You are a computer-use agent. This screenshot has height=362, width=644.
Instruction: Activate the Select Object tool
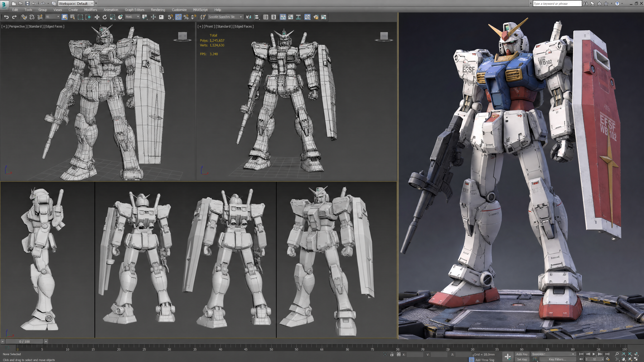click(65, 17)
